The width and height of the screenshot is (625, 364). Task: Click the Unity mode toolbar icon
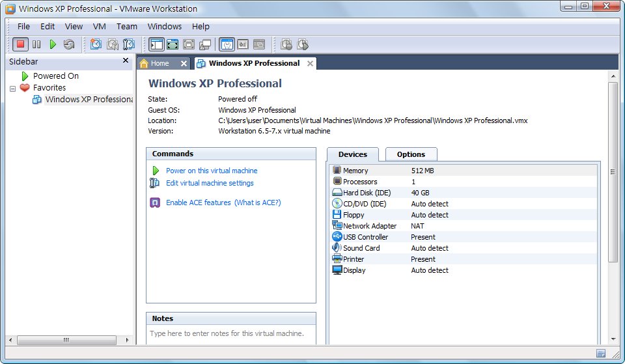tap(205, 44)
